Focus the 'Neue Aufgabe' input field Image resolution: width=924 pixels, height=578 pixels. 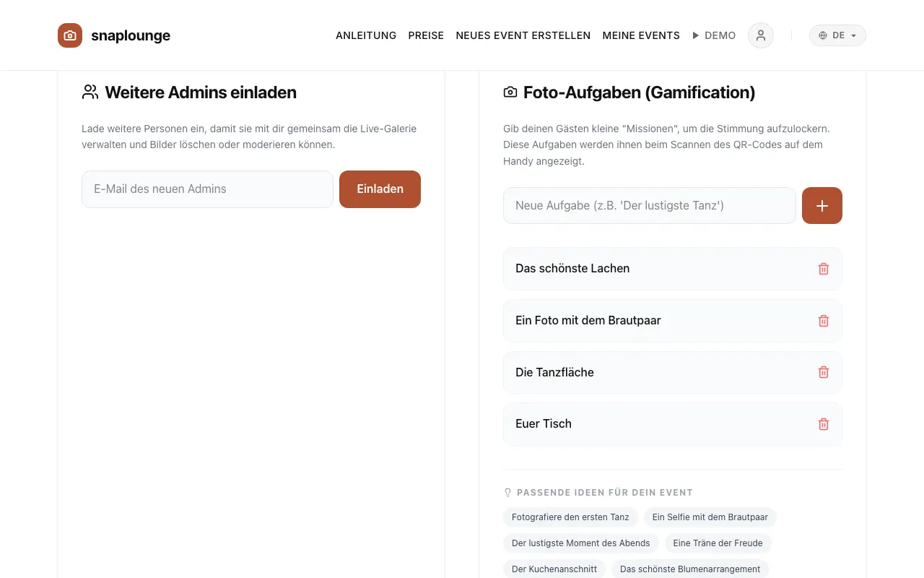(x=650, y=205)
